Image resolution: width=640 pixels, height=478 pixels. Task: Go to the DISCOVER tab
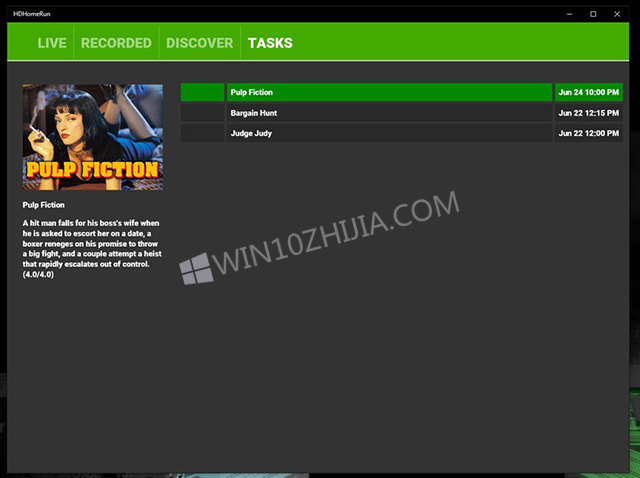click(x=200, y=43)
